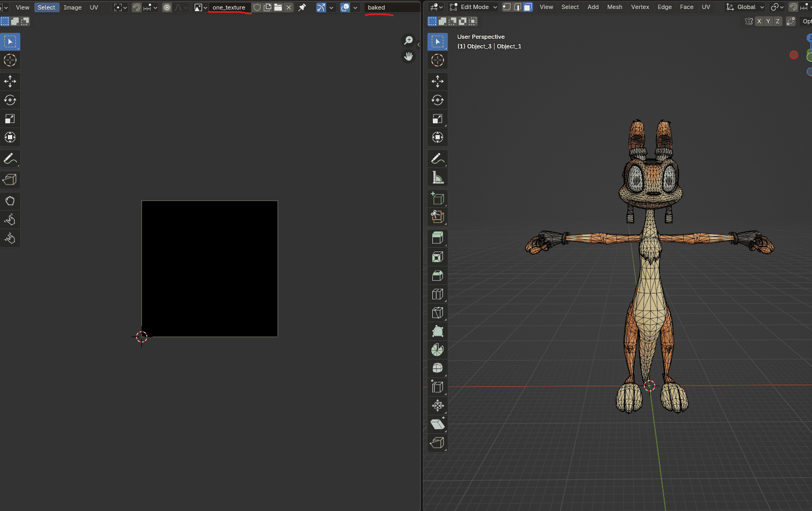Select the Transform tool in 3D viewport
Screen dimensions: 812x511
click(438, 137)
